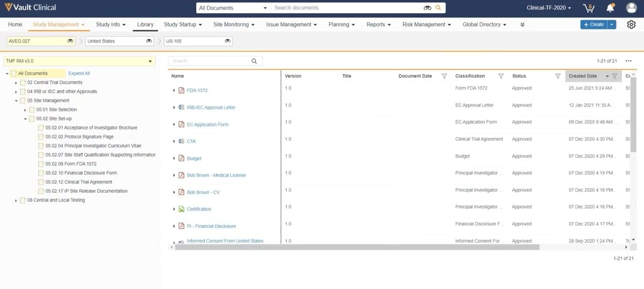Open the EC Application Form document link
Image resolution: width=644 pixels, height=289 pixels.
point(207,125)
